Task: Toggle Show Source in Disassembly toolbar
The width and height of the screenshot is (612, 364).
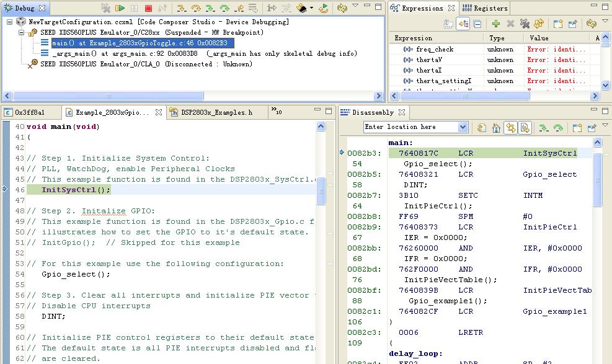Action: (x=525, y=128)
